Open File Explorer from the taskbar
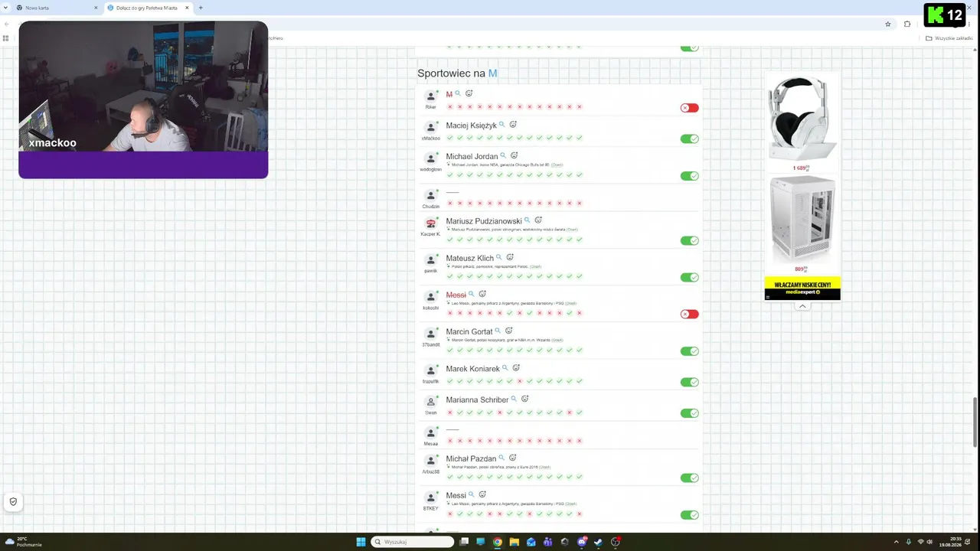980x551 pixels. pyautogui.click(x=514, y=542)
